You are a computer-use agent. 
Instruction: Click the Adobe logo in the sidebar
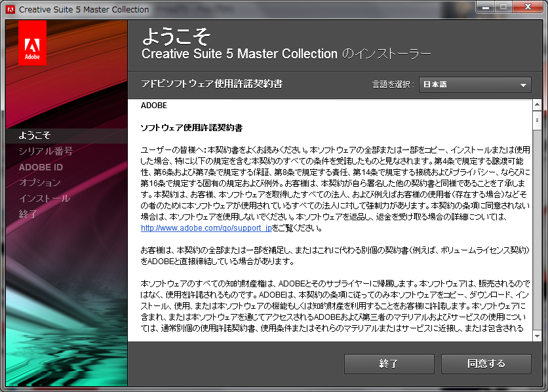tap(32, 43)
